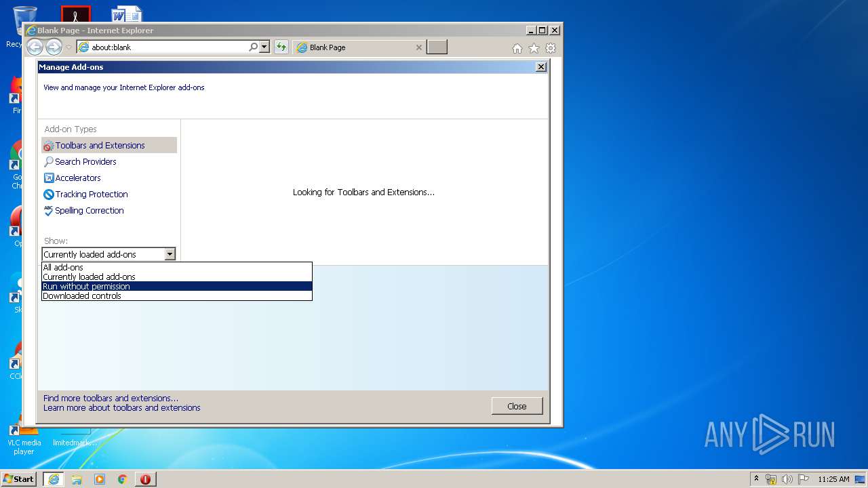The height and width of the screenshot is (488, 868).
Task: Go to Home page icon
Action: point(517,48)
